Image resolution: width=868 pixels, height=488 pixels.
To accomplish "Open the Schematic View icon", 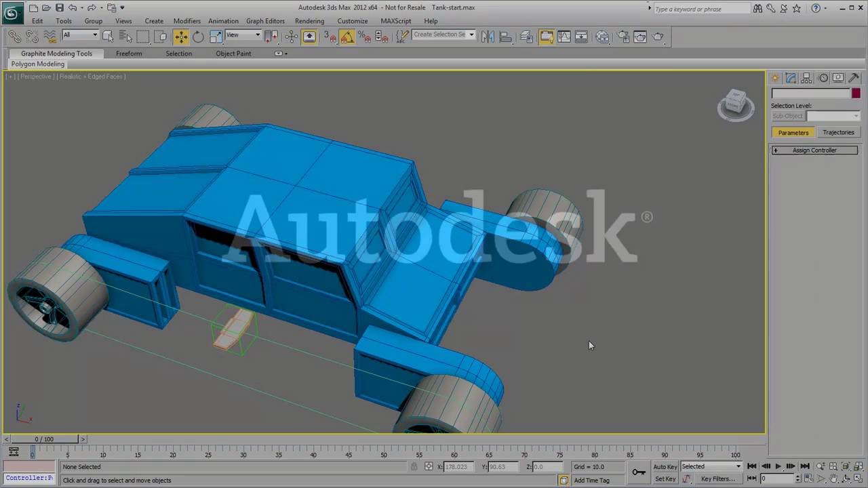I will (582, 37).
